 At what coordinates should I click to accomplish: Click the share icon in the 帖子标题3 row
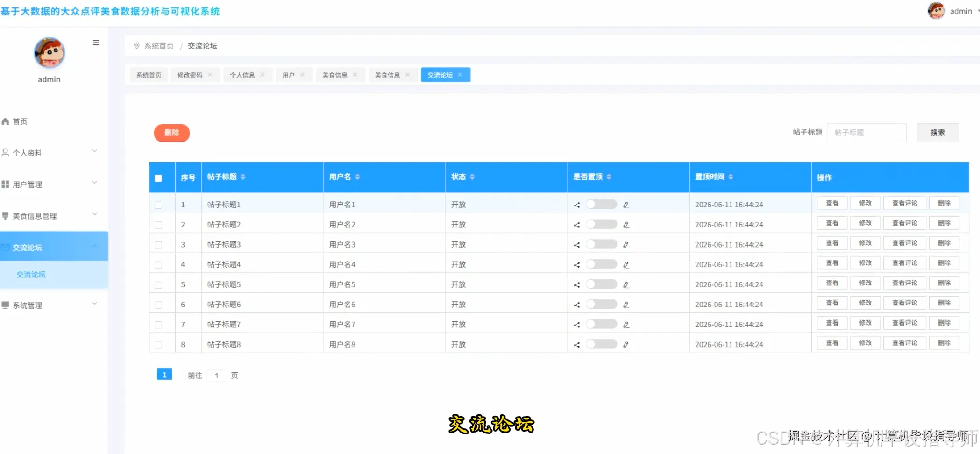coord(577,245)
